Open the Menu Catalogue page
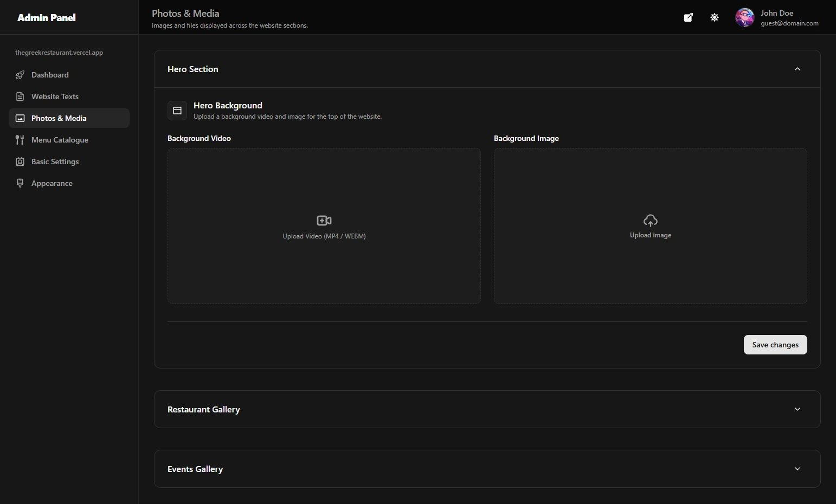 (59, 139)
